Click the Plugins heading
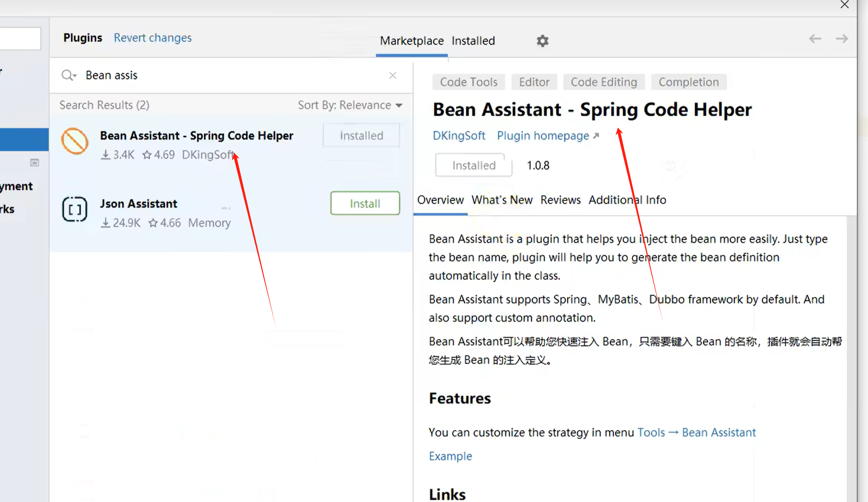Screen dimensions: 868x502 83,38
